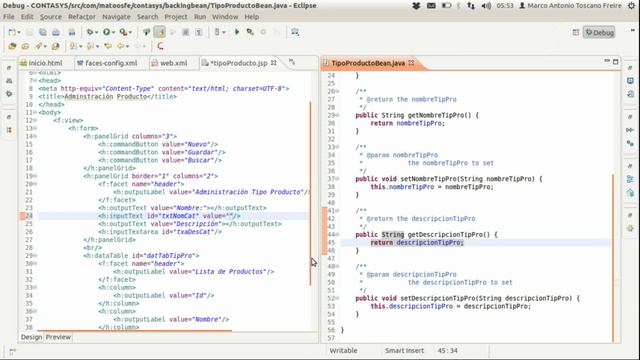Click the profile-on-server icon beside green play
640x360 pixels.
[x=250, y=32]
